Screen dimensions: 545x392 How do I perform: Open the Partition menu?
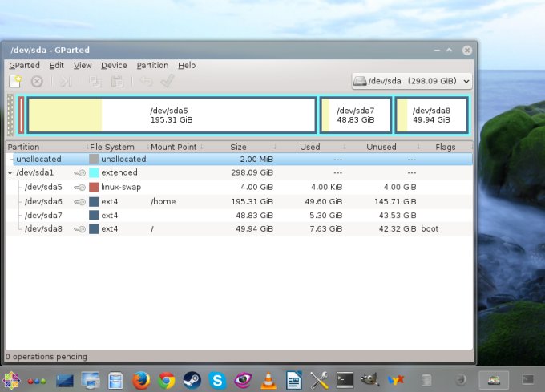pos(152,65)
